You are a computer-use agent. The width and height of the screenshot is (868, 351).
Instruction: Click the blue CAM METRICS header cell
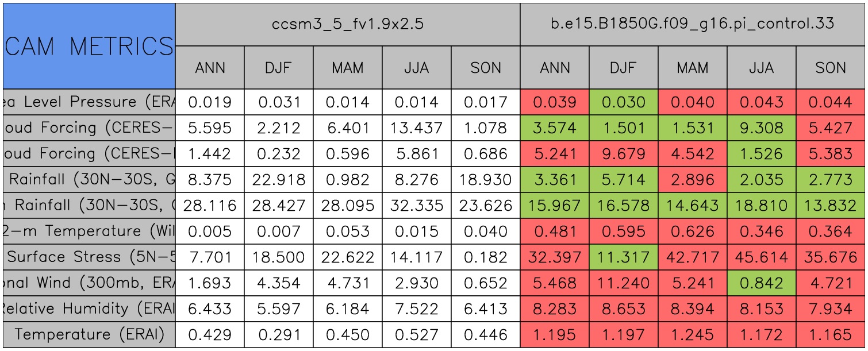(89, 46)
